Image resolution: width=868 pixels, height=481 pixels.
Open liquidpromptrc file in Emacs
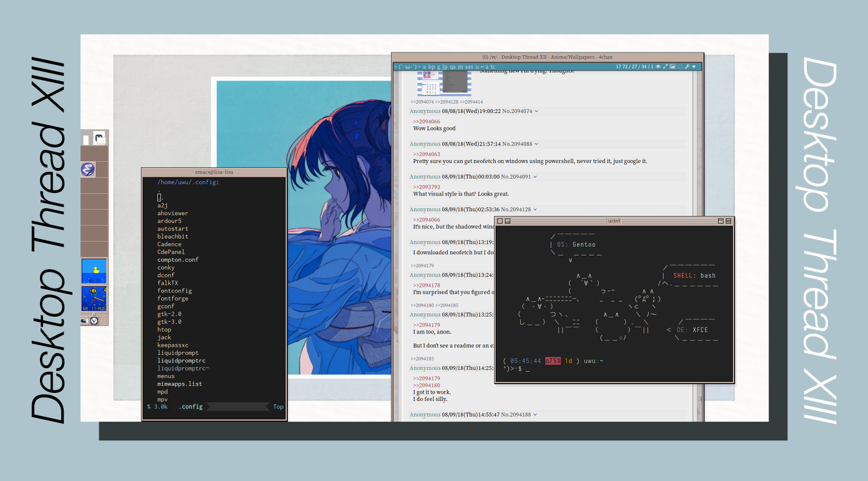(181, 360)
